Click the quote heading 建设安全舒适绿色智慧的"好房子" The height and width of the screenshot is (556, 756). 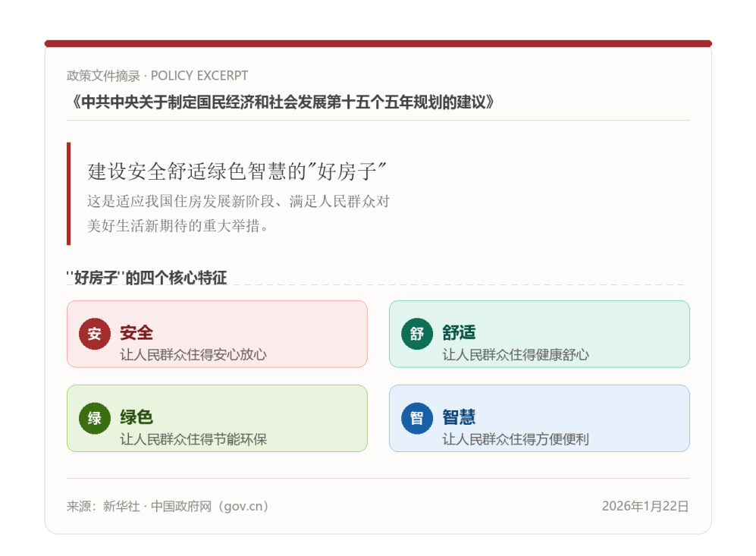tap(237, 171)
